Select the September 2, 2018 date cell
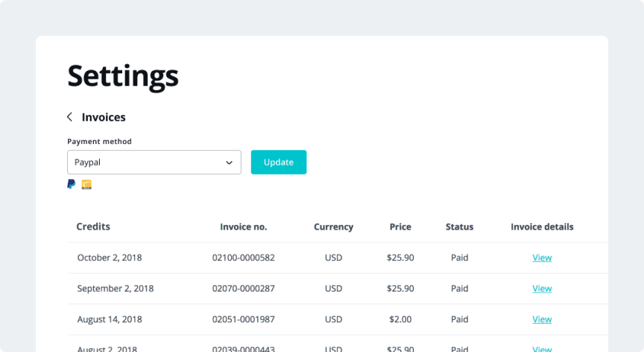The image size is (644, 352). point(116,289)
